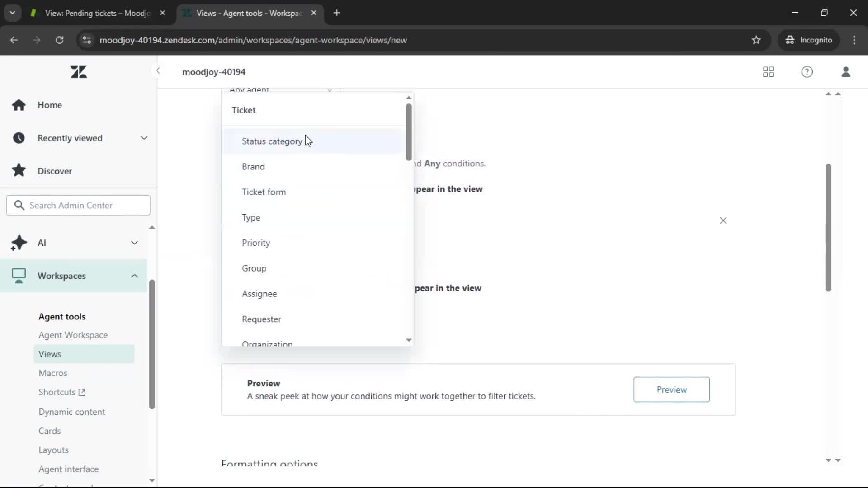Viewport: 868px width, 488px height.
Task: Click the search magnifier icon in Admin Center
Action: (x=19, y=205)
